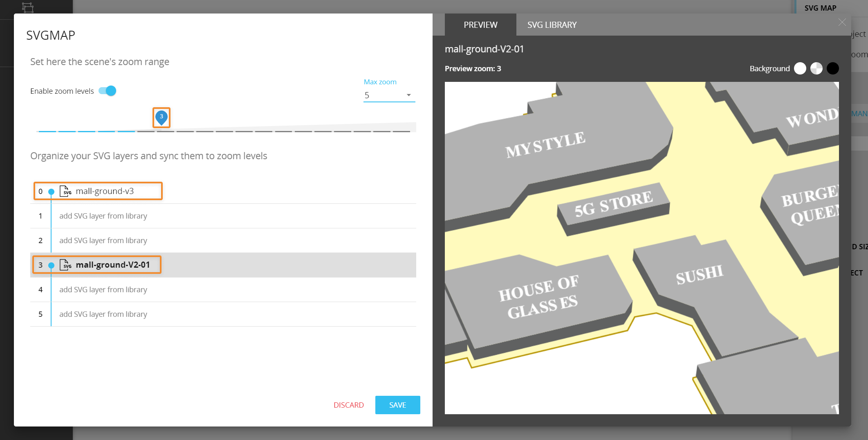Switch to the PREVIEW tab
This screenshot has height=440, width=868.
pos(480,25)
